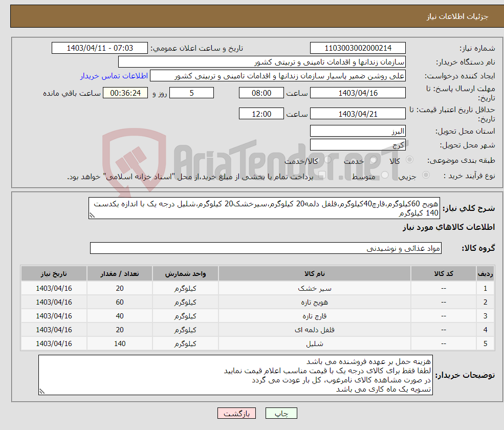Viewport: 504px width, 430px height.
Task: Click quantity 140 in the شلیل row
Action: 120,343
